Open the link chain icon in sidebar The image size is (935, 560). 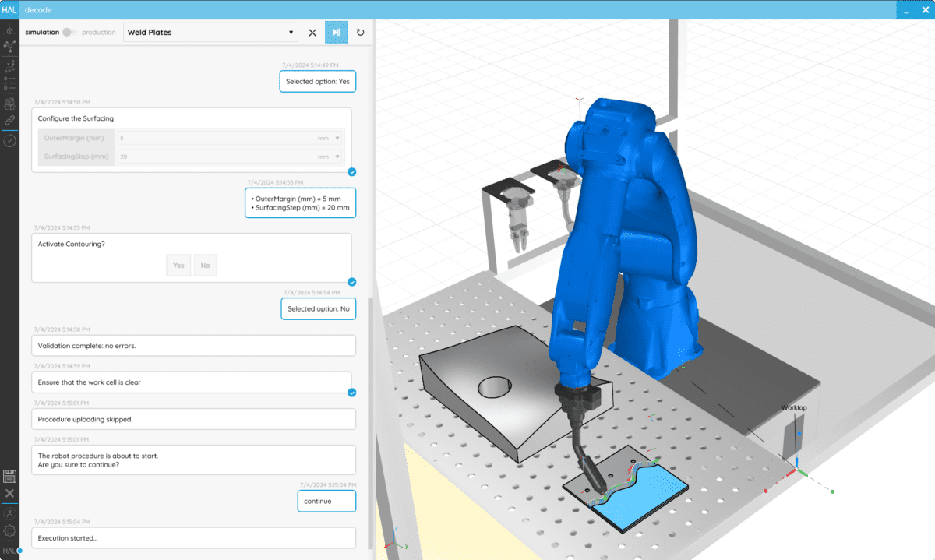click(x=9, y=122)
